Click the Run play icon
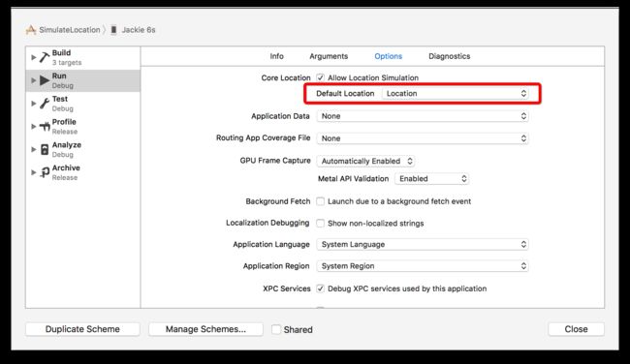Viewport: 630px width, 364px height. pyautogui.click(x=45, y=80)
